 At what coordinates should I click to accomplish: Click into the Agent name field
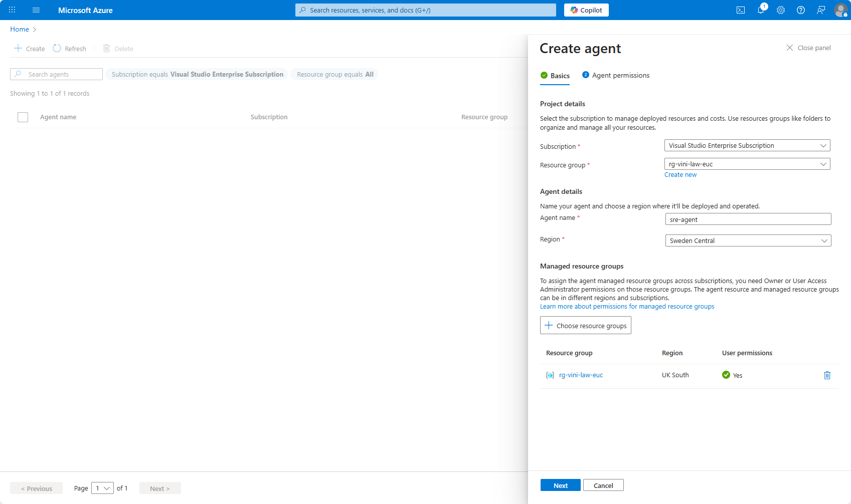[x=748, y=219]
